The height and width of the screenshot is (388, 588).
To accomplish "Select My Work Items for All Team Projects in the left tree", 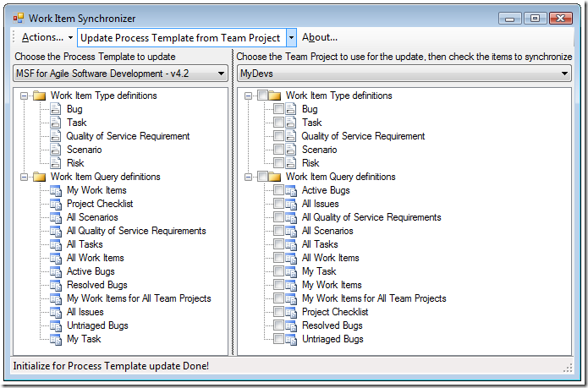I will [x=139, y=298].
